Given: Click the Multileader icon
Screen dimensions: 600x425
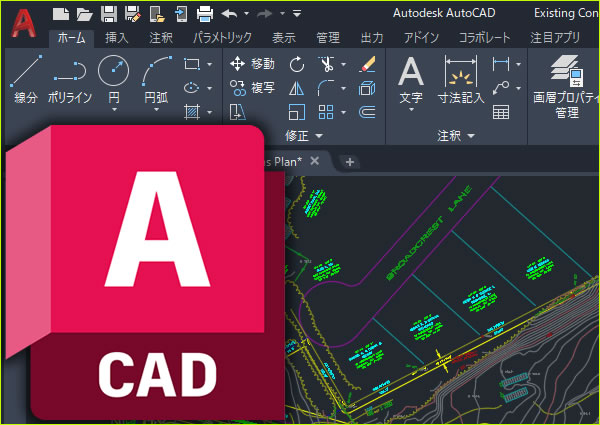Looking at the screenshot, I should (x=501, y=88).
